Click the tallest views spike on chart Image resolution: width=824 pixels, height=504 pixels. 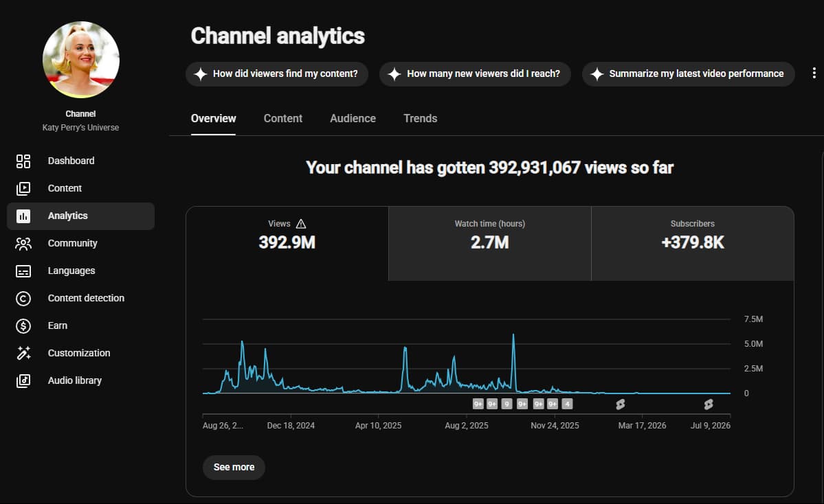(x=513, y=363)
